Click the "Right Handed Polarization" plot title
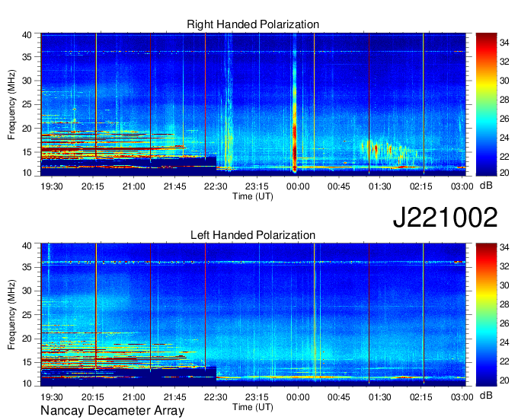518x420 pixels. point(253,24)
